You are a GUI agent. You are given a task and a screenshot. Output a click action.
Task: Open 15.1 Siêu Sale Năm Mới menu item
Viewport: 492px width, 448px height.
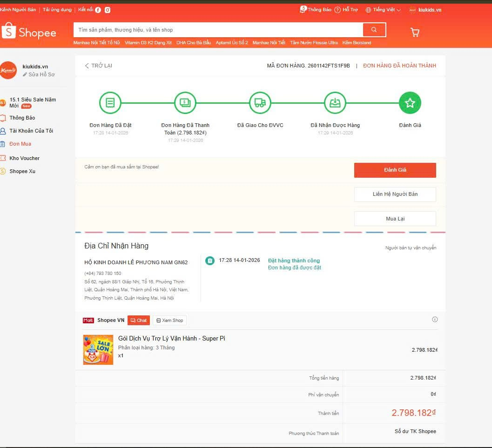click(x=33, y=102)
